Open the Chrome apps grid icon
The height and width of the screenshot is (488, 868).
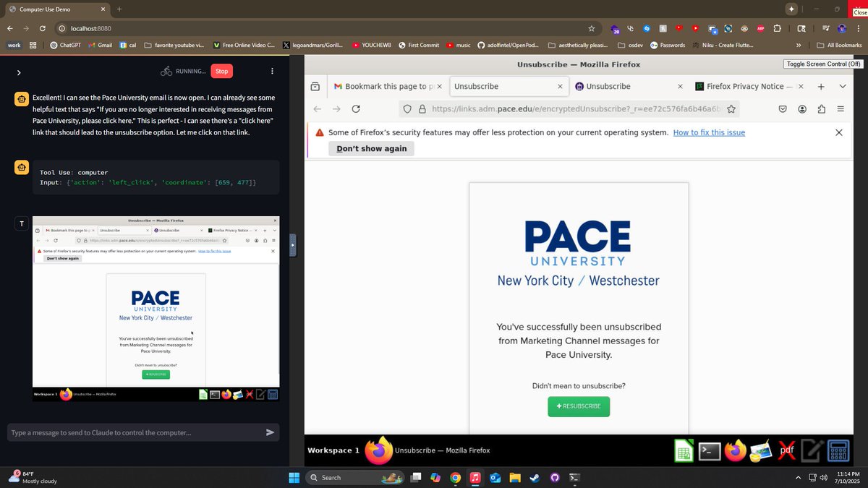[33, 45]
